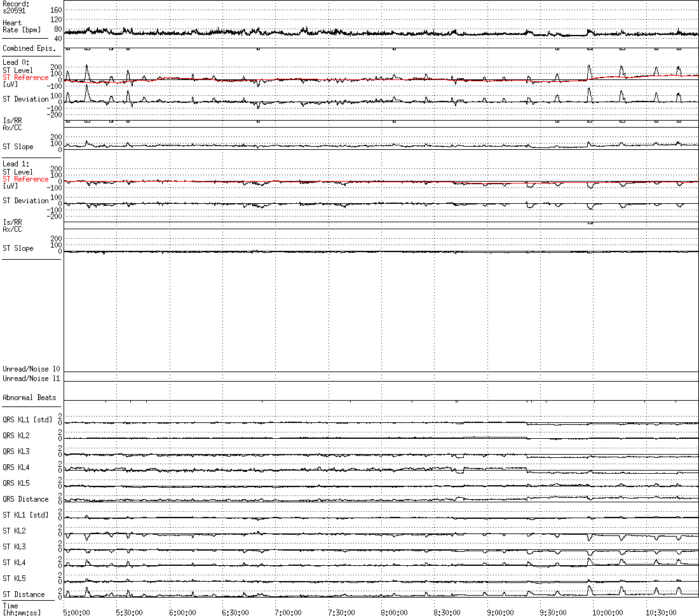This screenshot has height=616, width=699.
Task: Click the Record s20591 label
Action: pyautogui.click(x=16, y=8)
